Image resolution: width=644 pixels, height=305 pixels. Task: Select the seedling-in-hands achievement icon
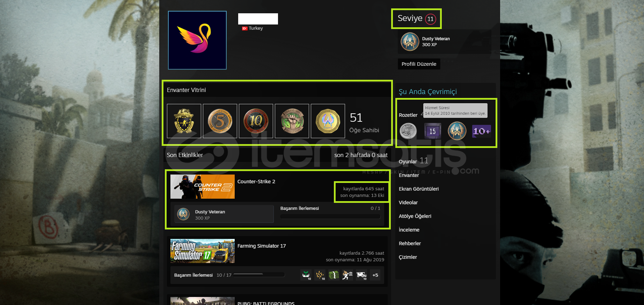click(x=306, y=275)
